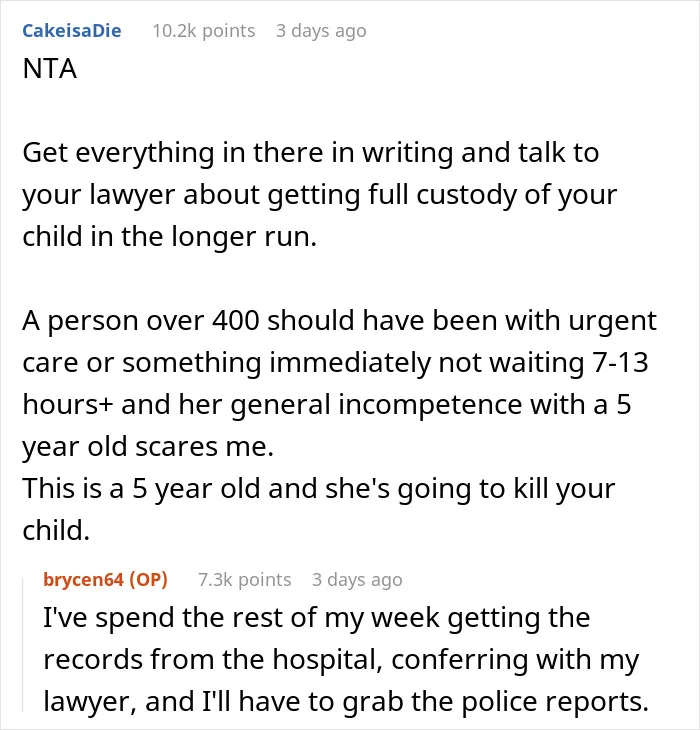Click the 'grab the police reports' line
The image size is (700, 730).
(346, 702)
